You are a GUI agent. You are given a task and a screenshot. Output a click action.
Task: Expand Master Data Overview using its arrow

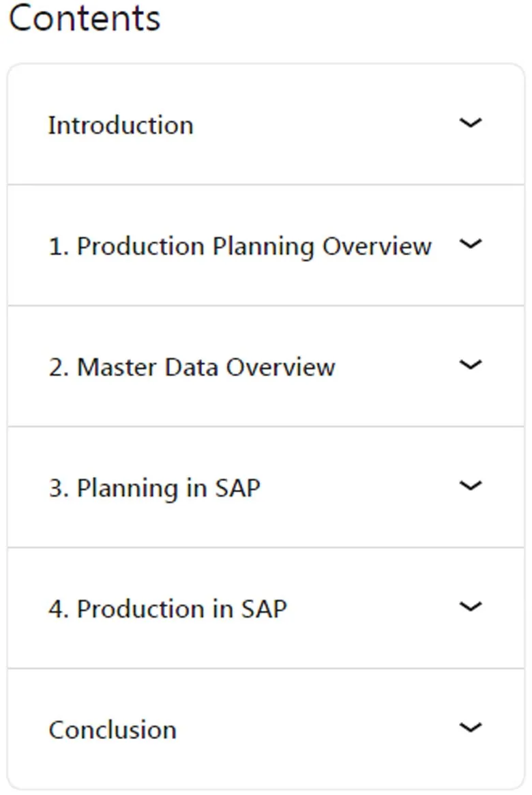[470, 364]
